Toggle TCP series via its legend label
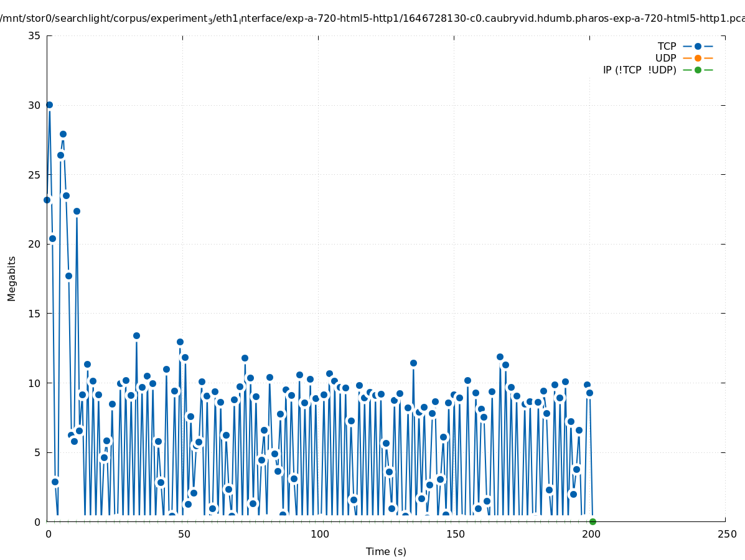The image size is (745, 560). pyautogui.click(x=667, y=46)
